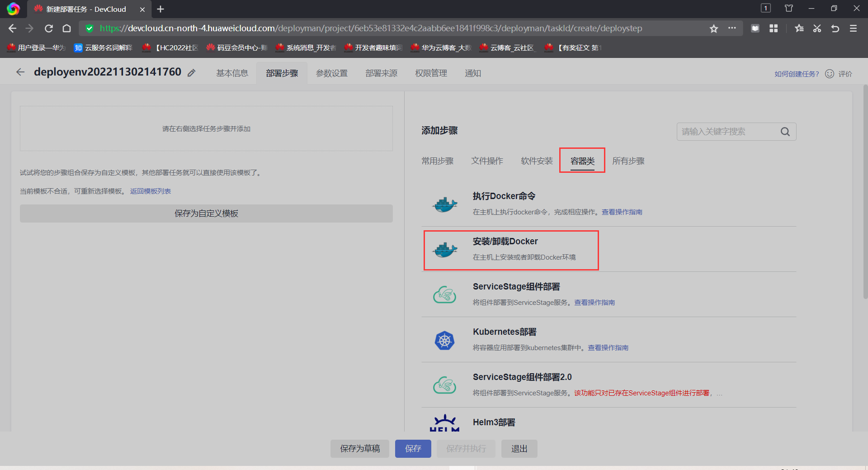Screen dimensions: 868x470
Task: Click the ServiceStage组件部署2.0 cloud icon
Action: tap(445, 385)
